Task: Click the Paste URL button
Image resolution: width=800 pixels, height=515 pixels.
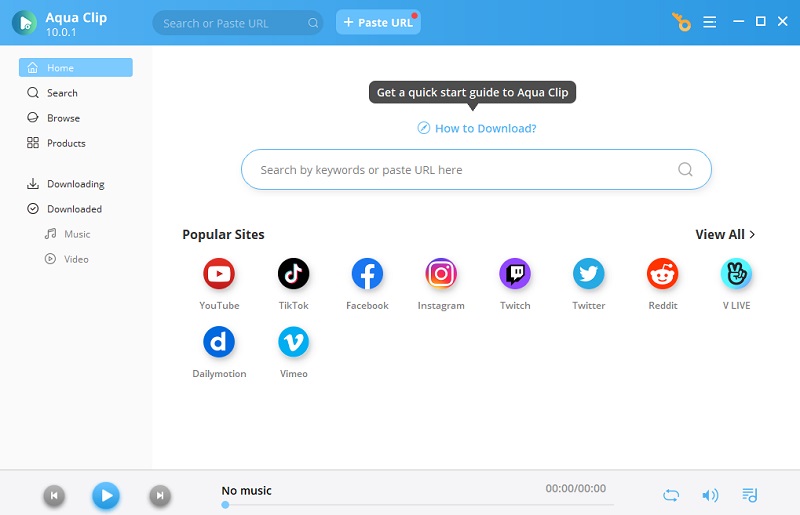Action: [x=378, y=22]
